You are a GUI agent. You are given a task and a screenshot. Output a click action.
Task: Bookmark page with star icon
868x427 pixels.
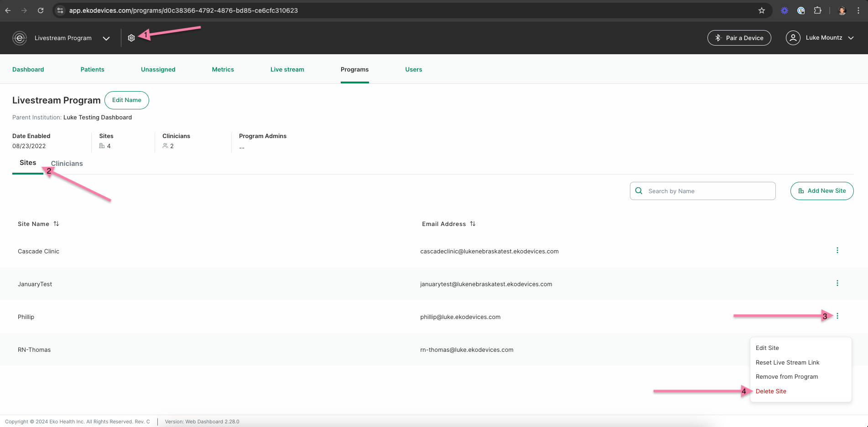pyautogui.click(x=761, y=10)
